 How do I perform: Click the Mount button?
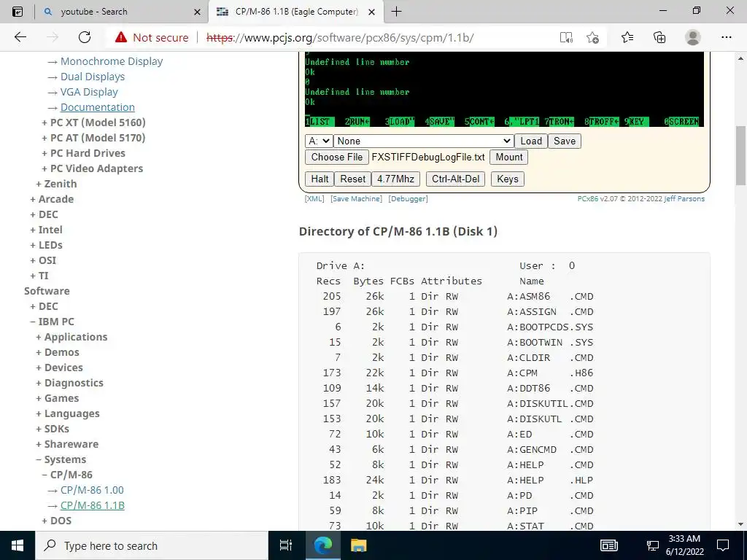click(508, 157)
